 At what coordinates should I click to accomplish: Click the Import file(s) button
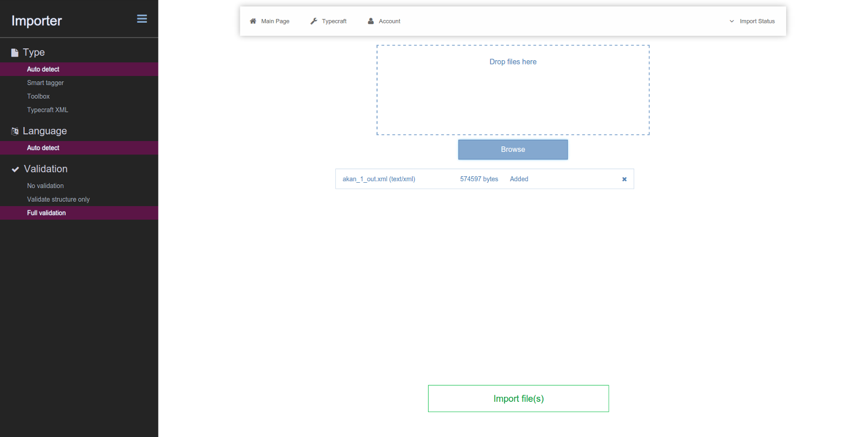coord(519,399)
